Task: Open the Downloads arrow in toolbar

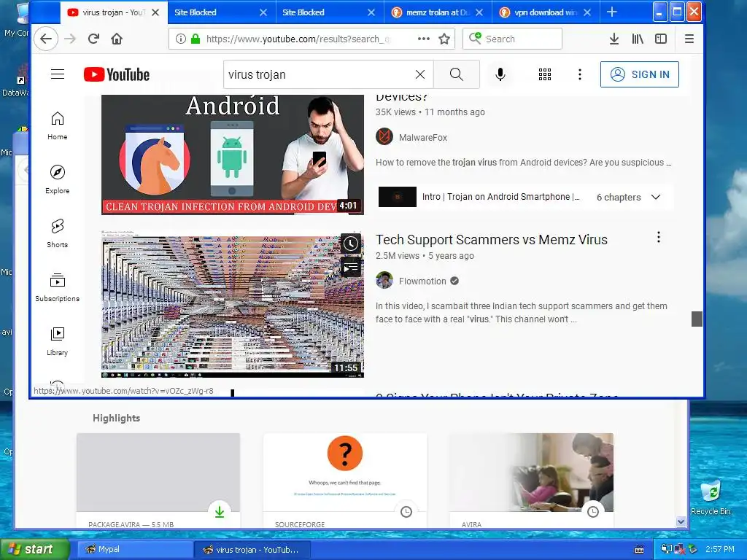Action: (614, 39)
